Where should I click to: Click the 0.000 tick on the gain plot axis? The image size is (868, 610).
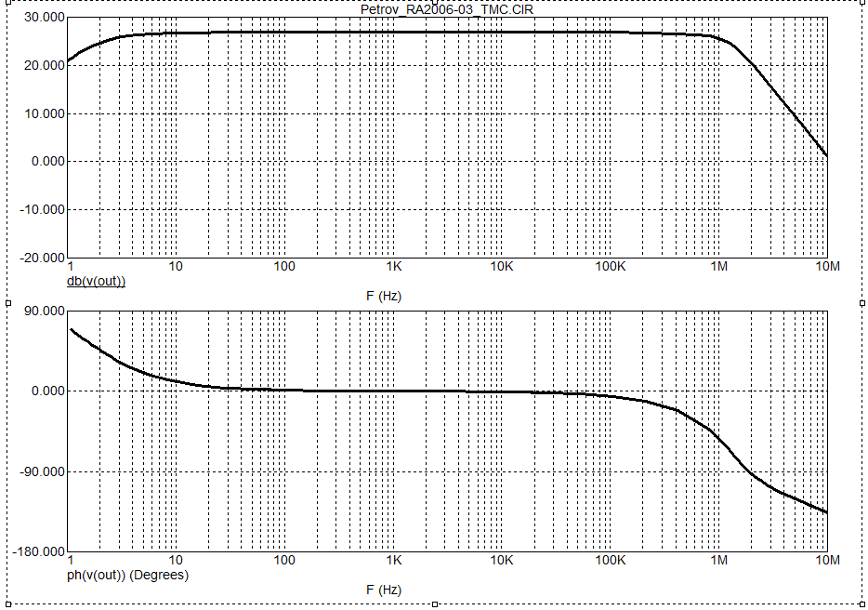coord(48,161)
